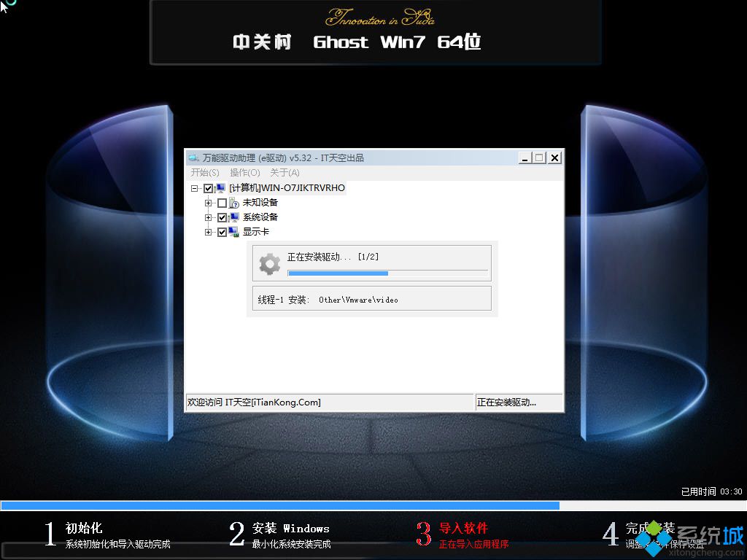
Task: Click the display card icon
Action: [233, 232]
